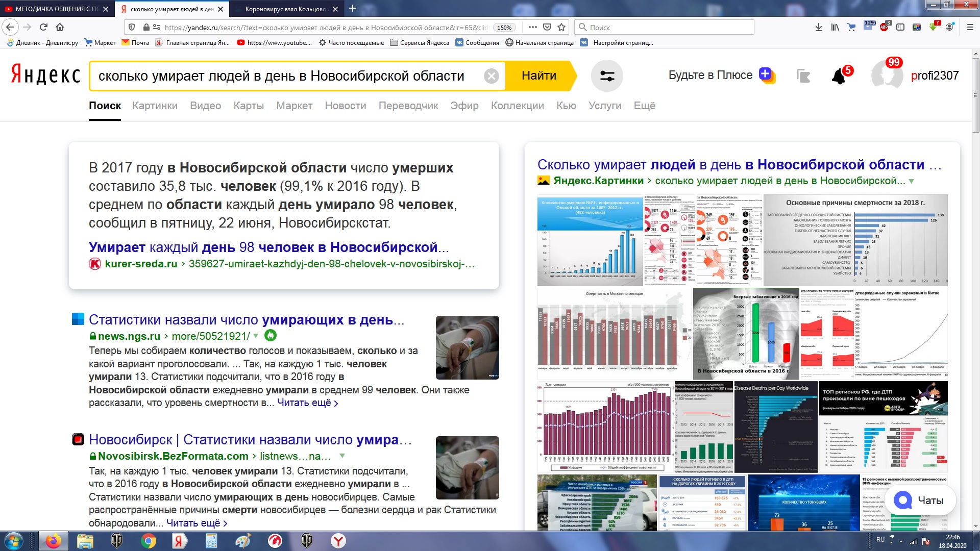Open Умирает каждый день 98 человек link
The width and height of the screenshot is (980, 551).
point(269,247)
